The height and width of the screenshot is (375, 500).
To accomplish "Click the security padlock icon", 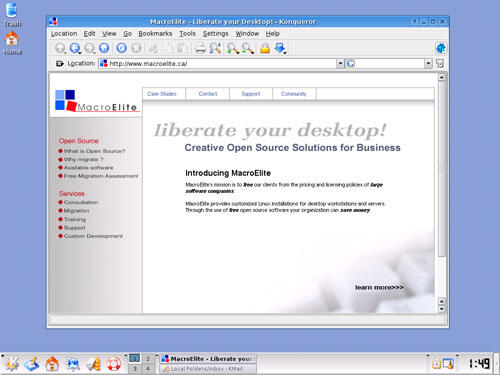I will 265,48.
